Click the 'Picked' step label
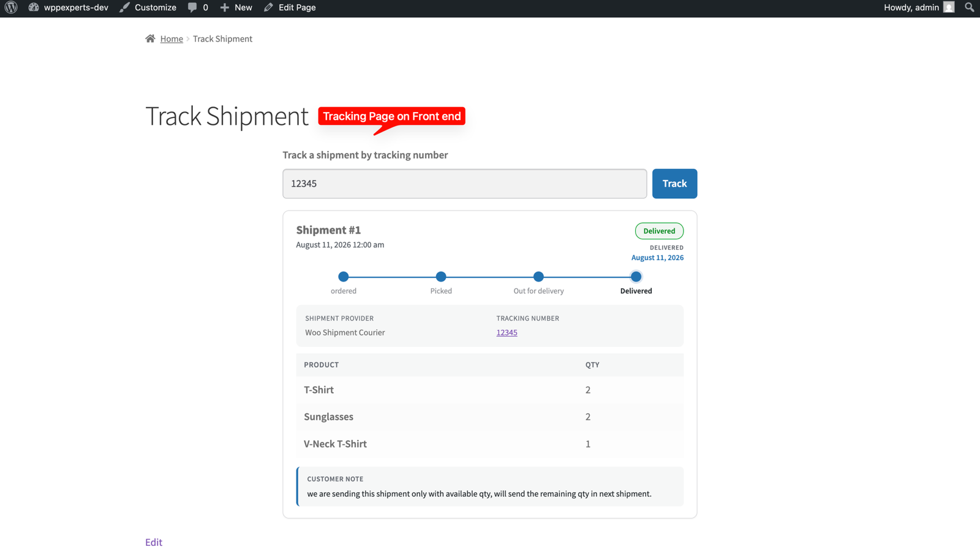 coord(441,291)
